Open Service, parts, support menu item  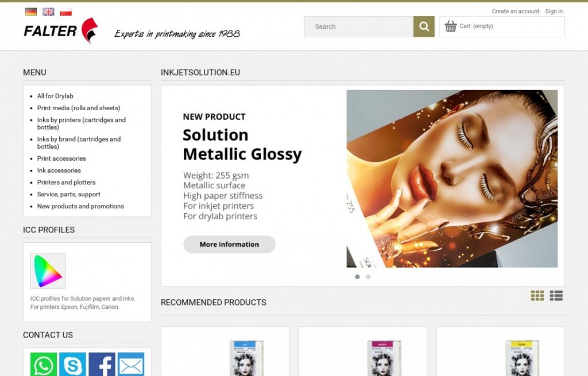(x=69, y=195)
